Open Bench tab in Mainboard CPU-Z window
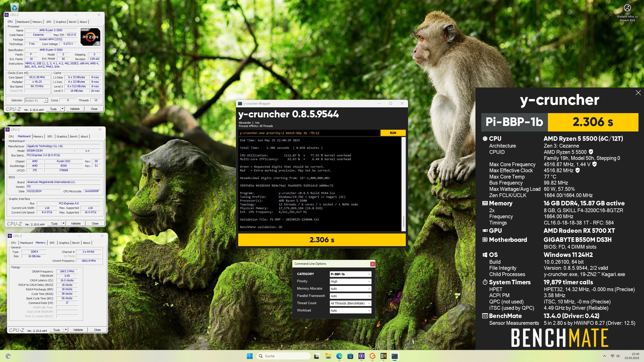Image resolution: width=644 pixels, height=362 pixels. click(x=74, y=137)
